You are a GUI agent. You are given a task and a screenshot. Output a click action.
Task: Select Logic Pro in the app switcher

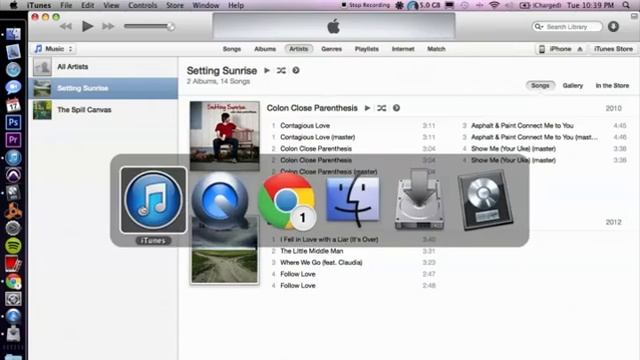[x=485, y=200]
